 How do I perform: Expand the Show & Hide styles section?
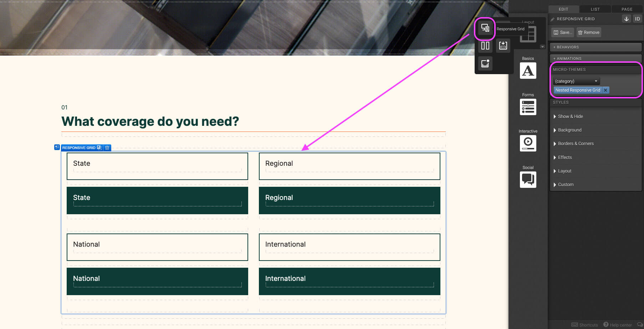570,117
